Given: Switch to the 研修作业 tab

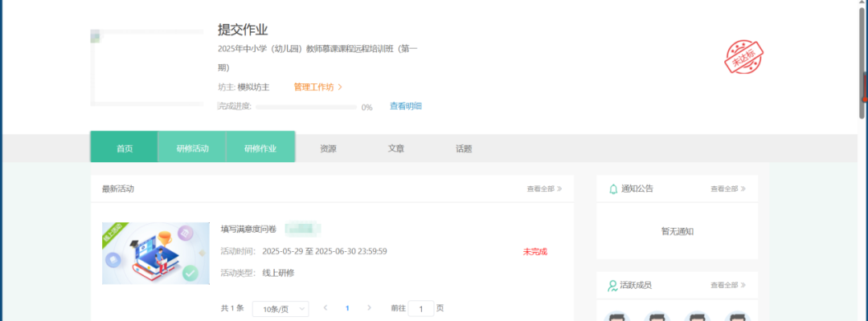Looking at the screenshot, I should point(260,148).
